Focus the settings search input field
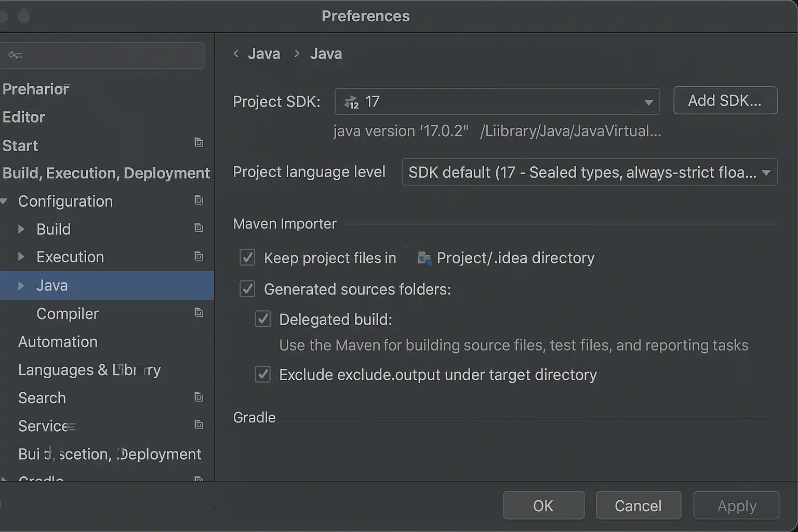The height and width of the screenshot is (532, 798). point(102,56)
